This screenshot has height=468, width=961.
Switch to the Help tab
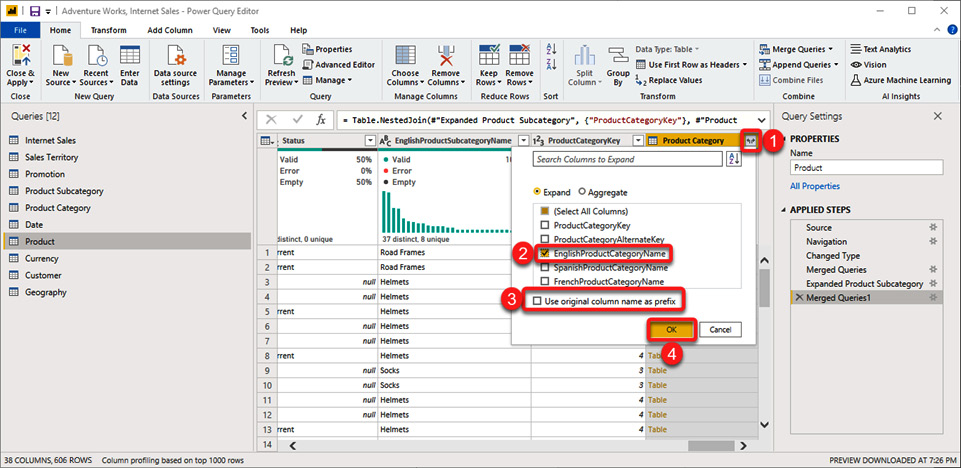click(x=298, y=30)
